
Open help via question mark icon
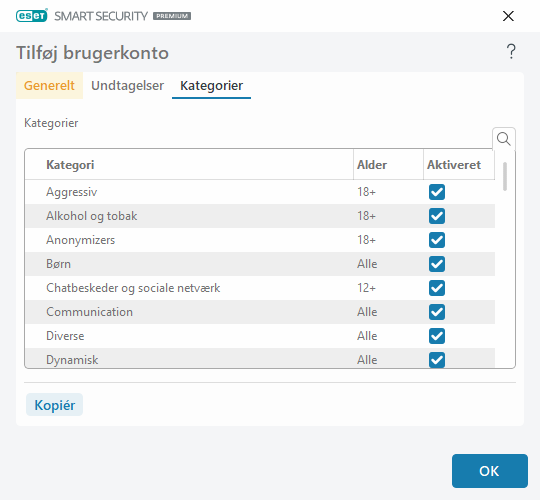tap(511, 52)
